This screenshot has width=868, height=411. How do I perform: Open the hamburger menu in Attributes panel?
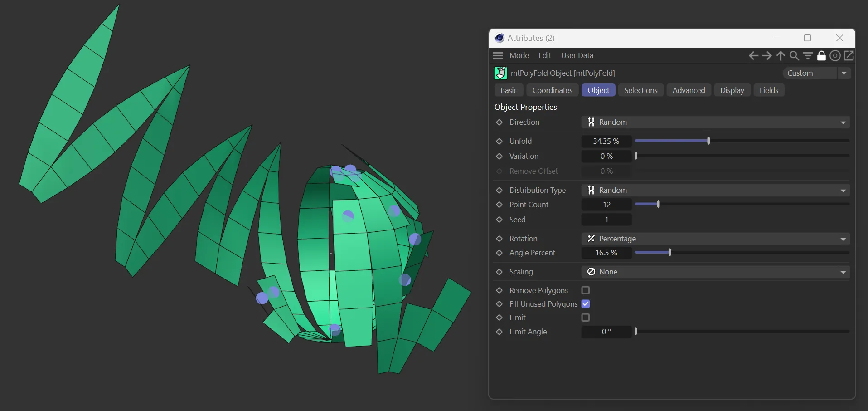click(x=498, y=55)
